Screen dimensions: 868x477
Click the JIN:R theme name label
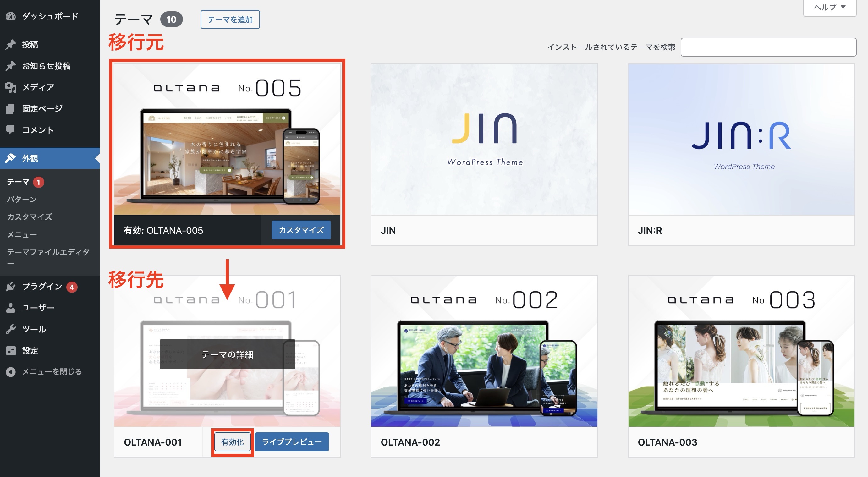coord(650,230)
